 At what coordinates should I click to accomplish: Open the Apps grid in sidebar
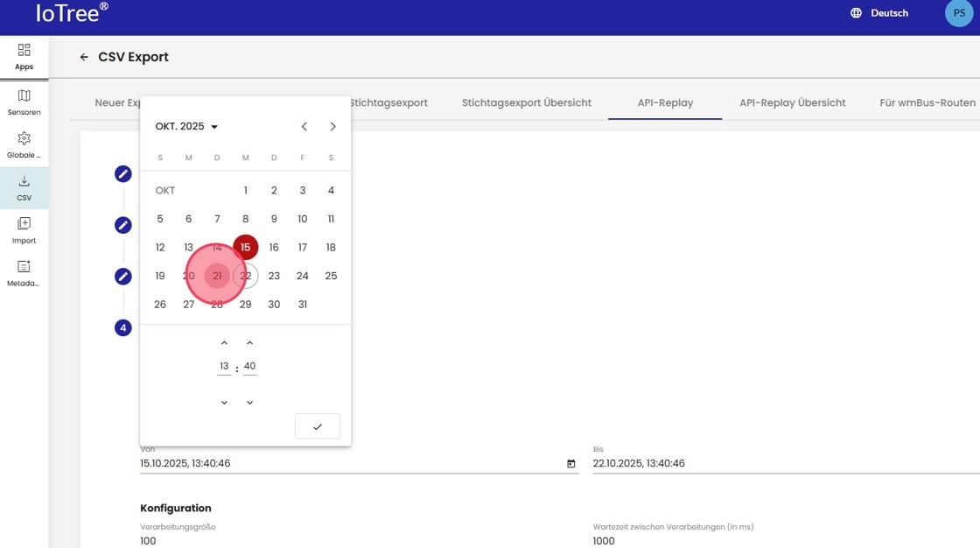24,51
